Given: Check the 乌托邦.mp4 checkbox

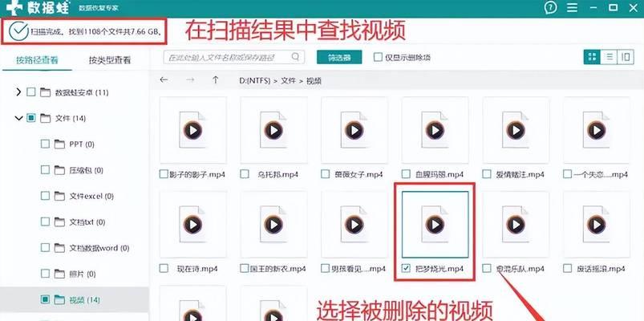Looking at the screenshot, I should click(x=245, y=174).
